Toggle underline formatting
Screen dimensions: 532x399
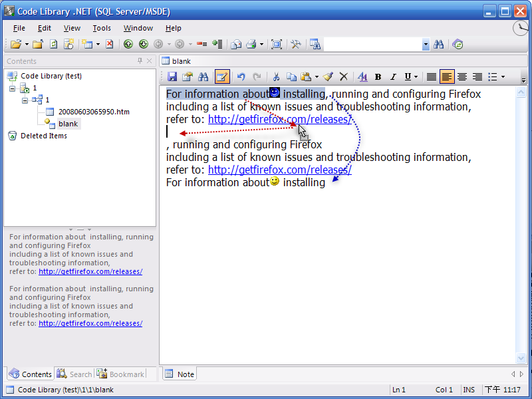pyautogui.click(x=408, y=77)
